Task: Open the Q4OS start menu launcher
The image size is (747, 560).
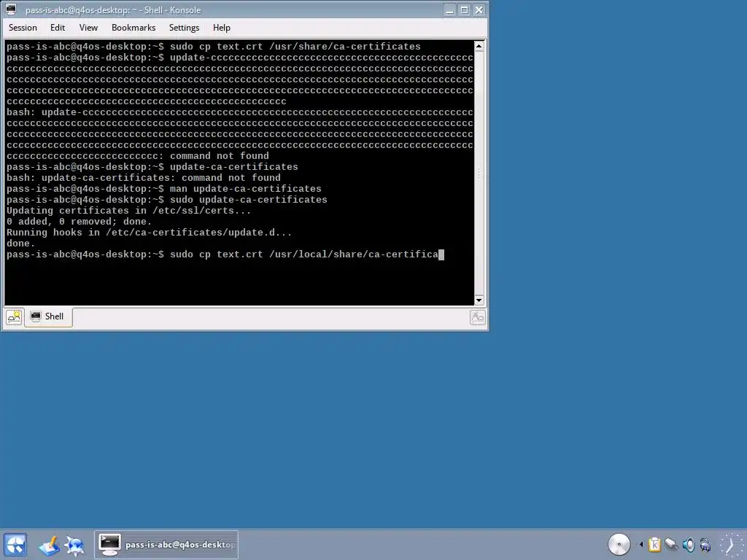Action: (x=15, y=545)
